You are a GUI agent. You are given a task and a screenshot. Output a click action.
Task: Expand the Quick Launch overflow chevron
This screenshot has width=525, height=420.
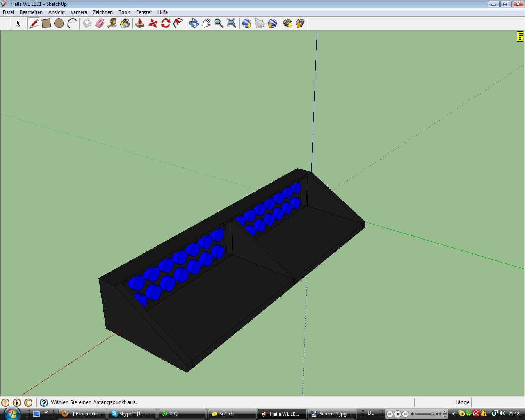tap(46, 412)
